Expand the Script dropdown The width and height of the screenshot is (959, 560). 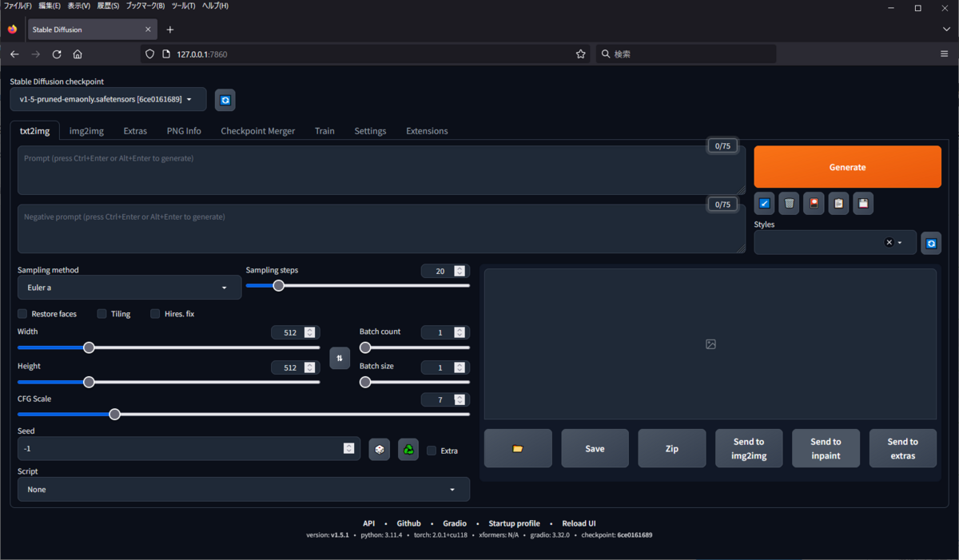pyautogui.click(x=244, y=489)
